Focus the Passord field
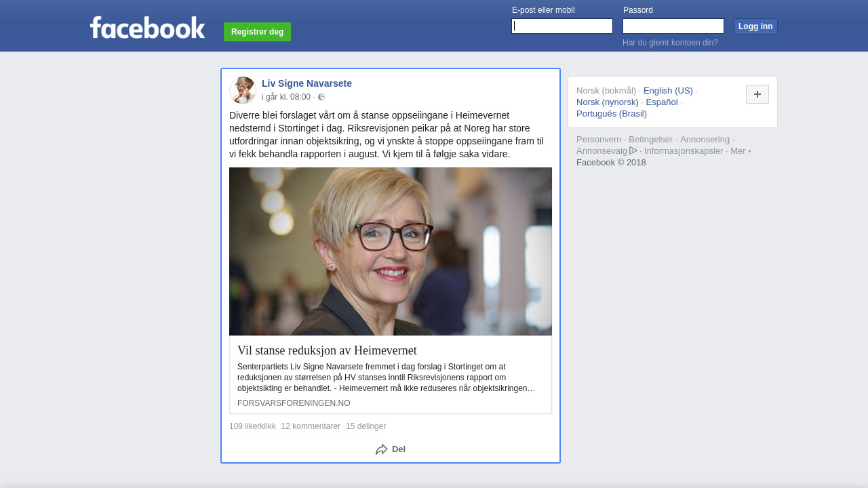The width and height of the screenshot is (868, 488). click(673, 26)
